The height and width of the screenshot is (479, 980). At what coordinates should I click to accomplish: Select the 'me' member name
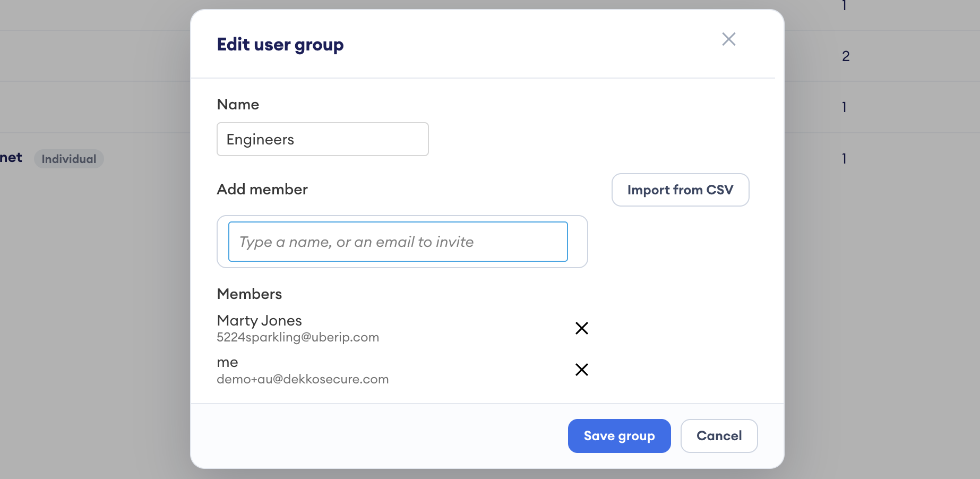click(227, 362)
